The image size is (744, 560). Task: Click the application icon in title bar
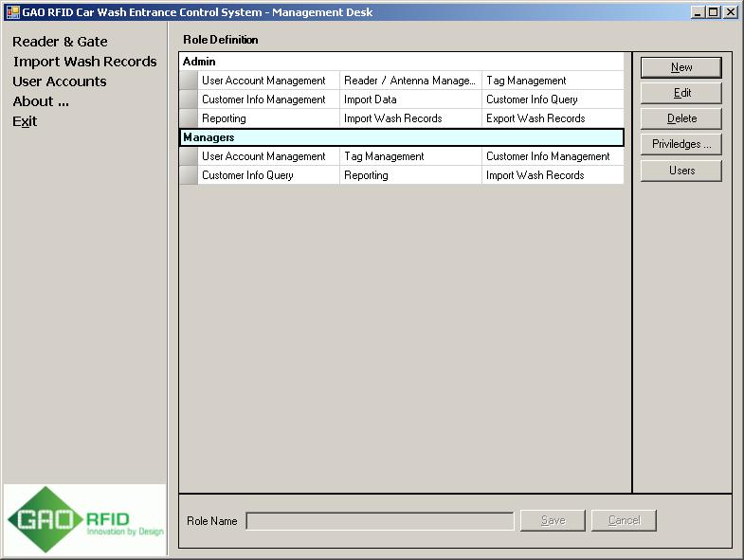pos(12,12)
